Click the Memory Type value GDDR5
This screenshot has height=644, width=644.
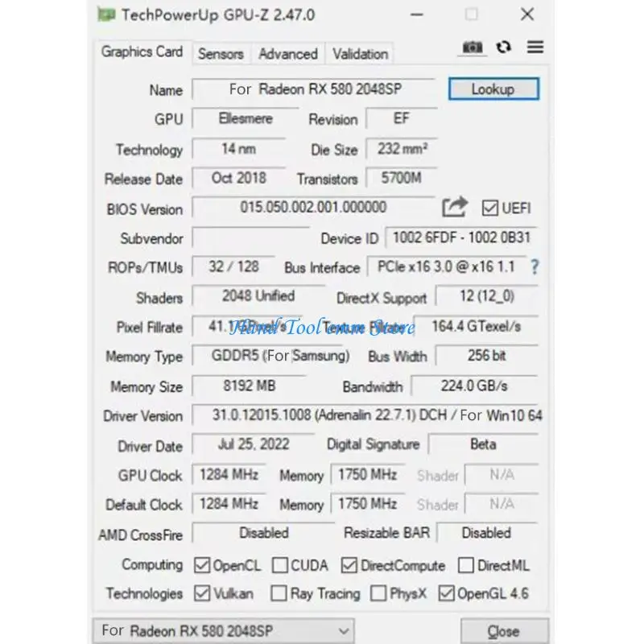[x=272, y=356]
